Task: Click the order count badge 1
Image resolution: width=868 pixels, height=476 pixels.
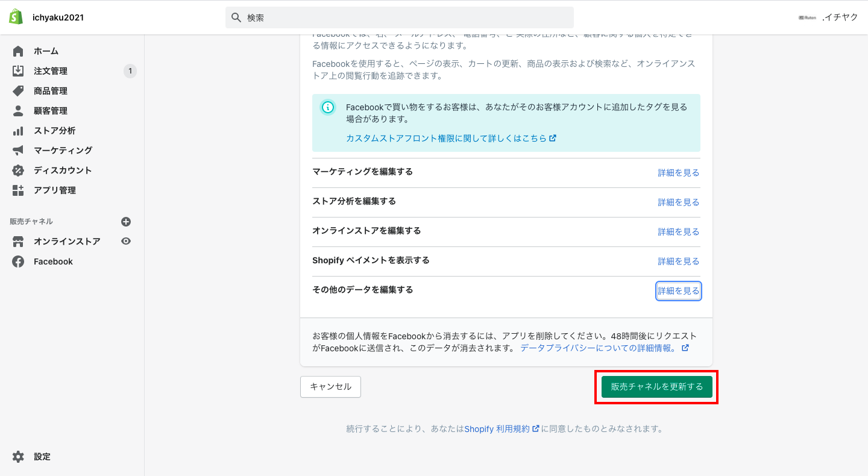Action: (130, 71)
